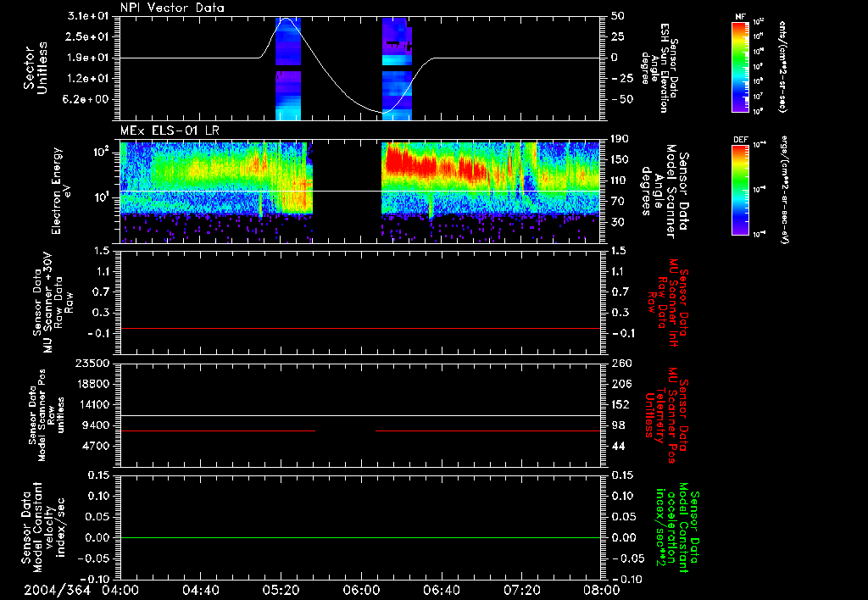Click the ergs/(cm**2-sr-sec-eV) unit label

point(784,190)
